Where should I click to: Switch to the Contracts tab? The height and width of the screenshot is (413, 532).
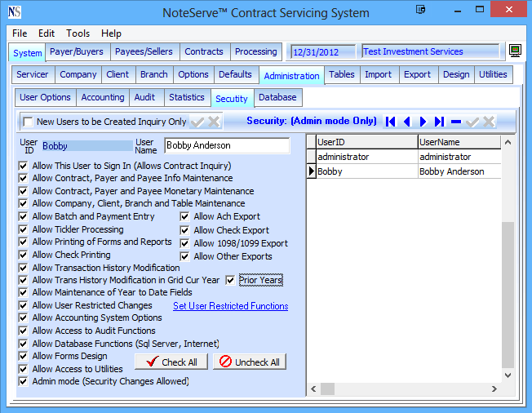pos(204,51)
